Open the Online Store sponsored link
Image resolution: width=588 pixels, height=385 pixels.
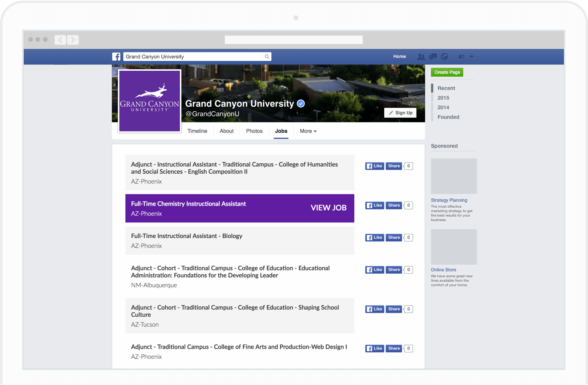(444, 270)
